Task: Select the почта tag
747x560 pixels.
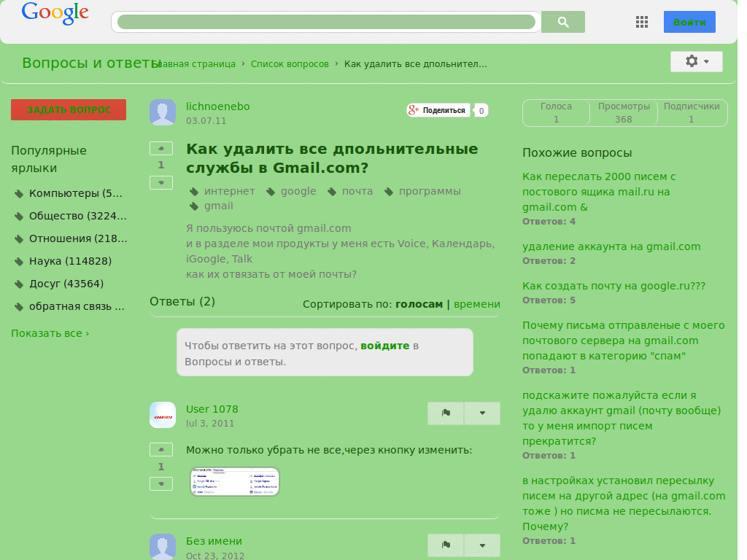Action: pyautogui.click(x=357, y=191)
